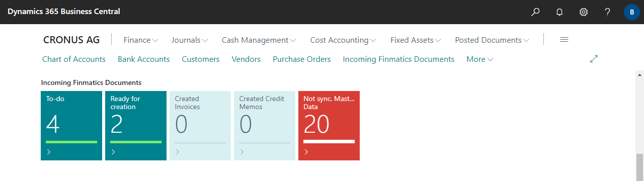This screenshot has width=644, height=181.
Task: Select the number 2 in Ready for creation
Action: point(117,124)
